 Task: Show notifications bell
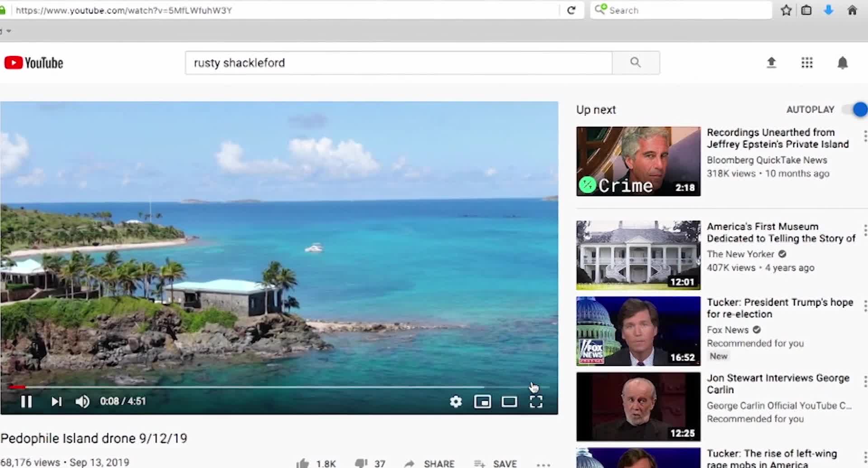(842, 63)
